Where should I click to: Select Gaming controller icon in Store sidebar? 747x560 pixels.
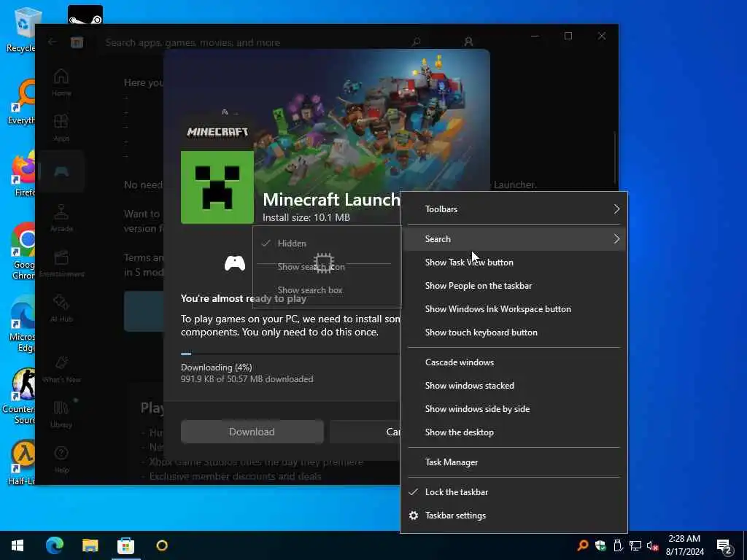pos(61,172)
